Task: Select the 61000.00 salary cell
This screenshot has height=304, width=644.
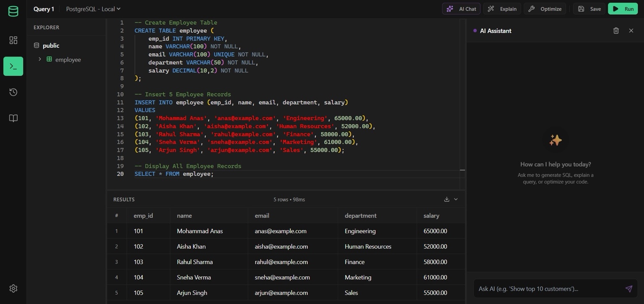Action: (441, 278)
